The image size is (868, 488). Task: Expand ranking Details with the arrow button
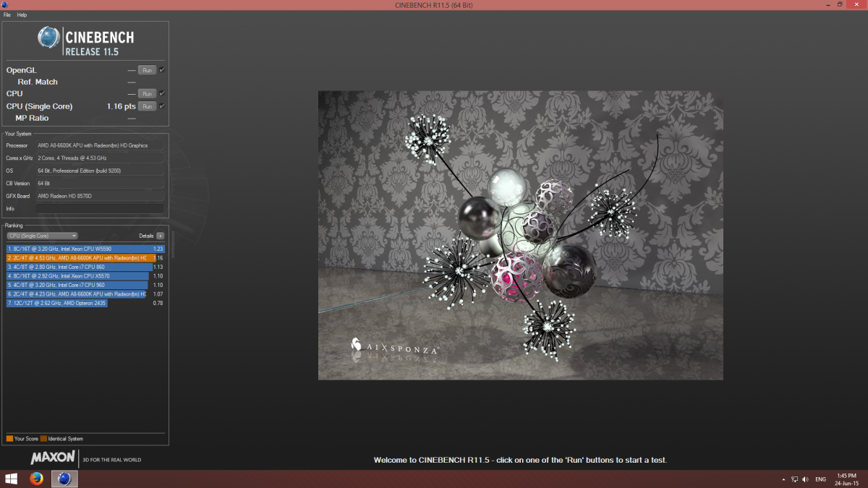[160, 236]
